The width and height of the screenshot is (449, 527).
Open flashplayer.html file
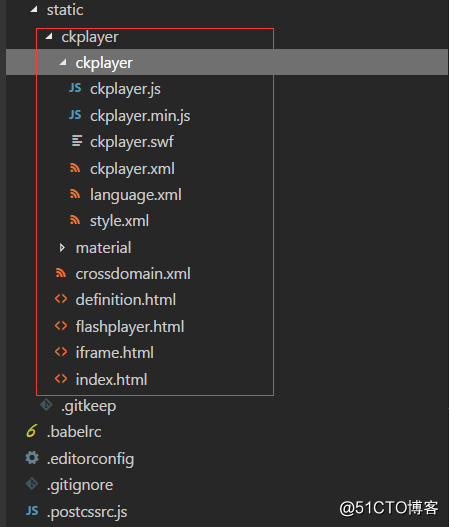(130, 327)
